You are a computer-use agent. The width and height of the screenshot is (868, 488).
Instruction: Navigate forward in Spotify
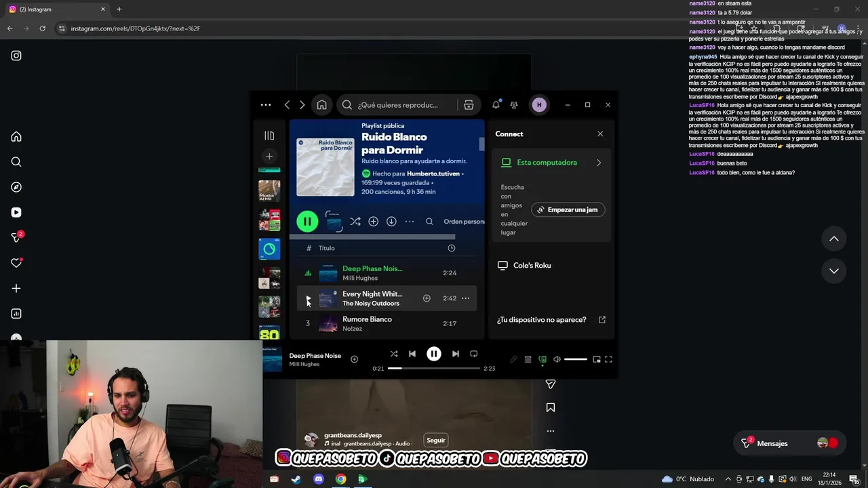click(x=302, y=105)
